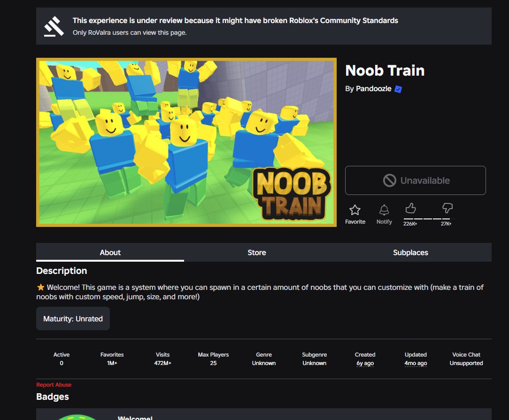
Task: Open the Store tab
Action: pos(257,252)
